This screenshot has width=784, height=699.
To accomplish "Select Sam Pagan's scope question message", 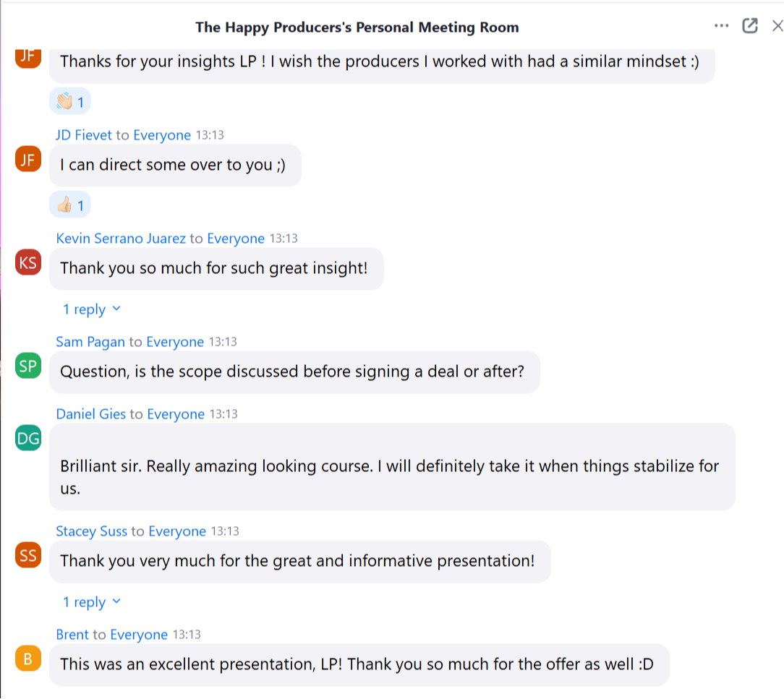I will click(x=293, y=372).
